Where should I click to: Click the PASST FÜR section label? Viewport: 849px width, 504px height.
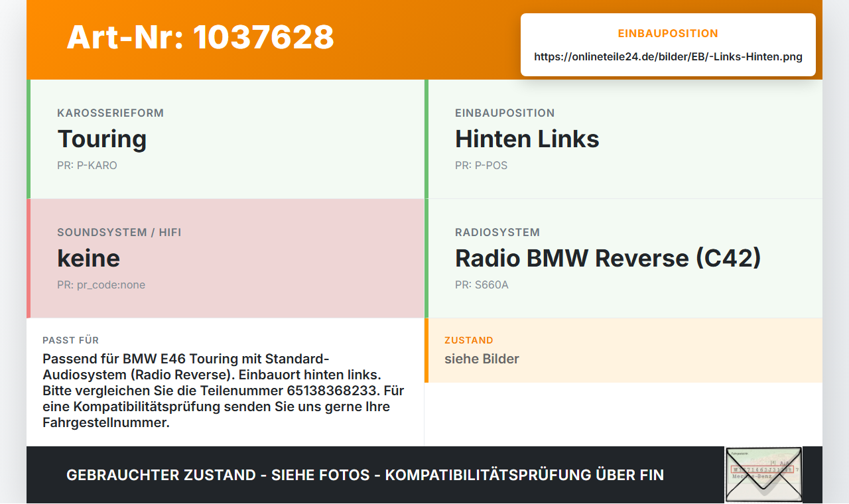70,340
